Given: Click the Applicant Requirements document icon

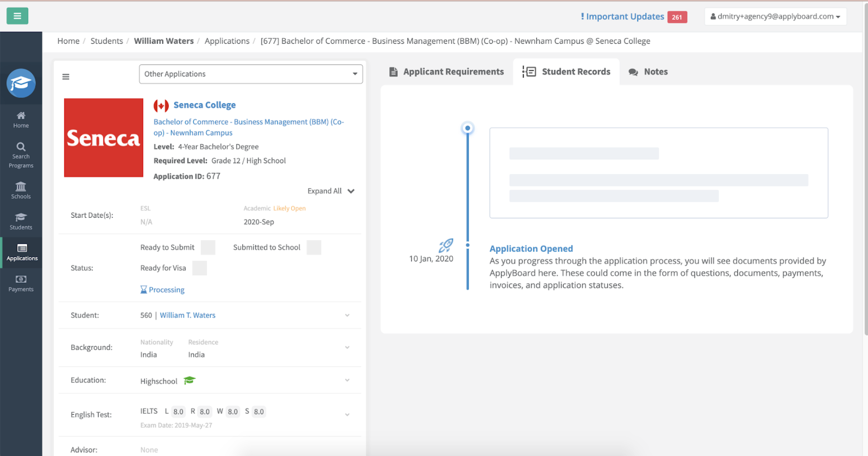Looking at the screenshot, I should click(394, 72).
